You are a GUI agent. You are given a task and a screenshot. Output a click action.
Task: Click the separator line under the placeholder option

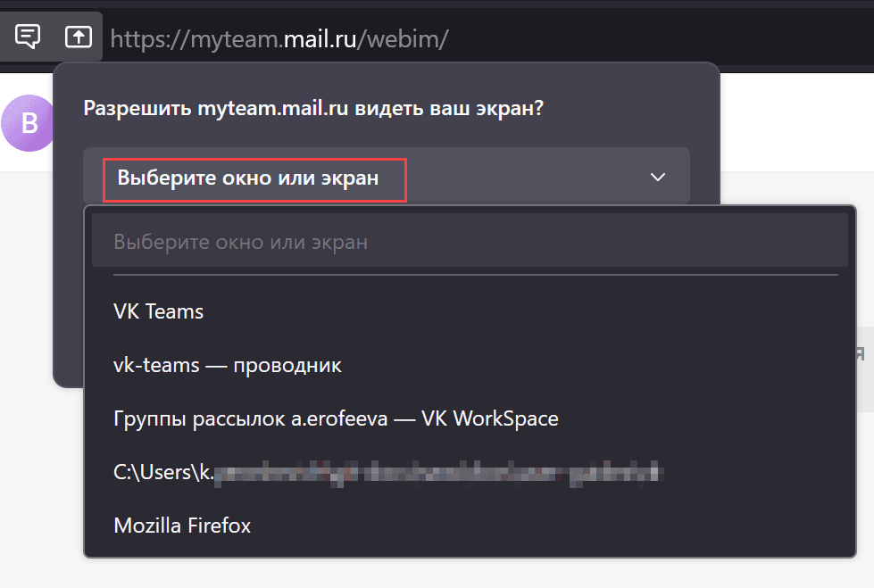click(476, 275)
